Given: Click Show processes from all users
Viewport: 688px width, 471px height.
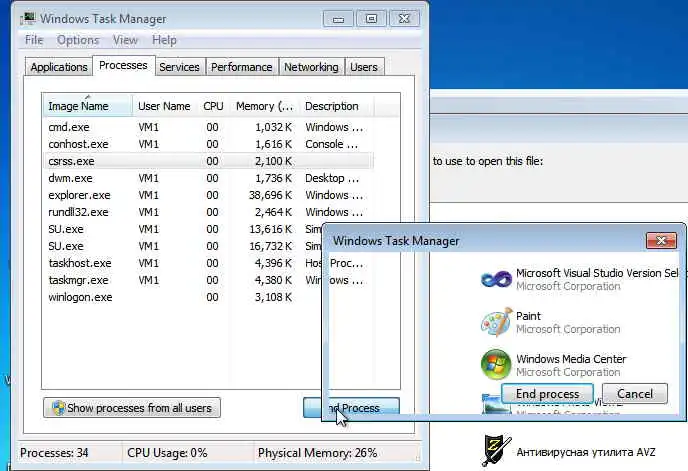Looking at the screenshot, I should [132, 408].
